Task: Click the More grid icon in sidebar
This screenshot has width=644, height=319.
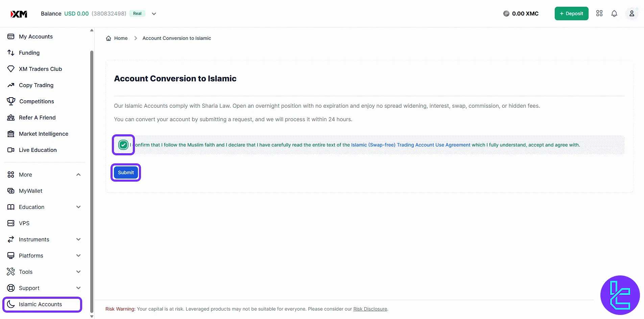Action: (x=11, y=175)
